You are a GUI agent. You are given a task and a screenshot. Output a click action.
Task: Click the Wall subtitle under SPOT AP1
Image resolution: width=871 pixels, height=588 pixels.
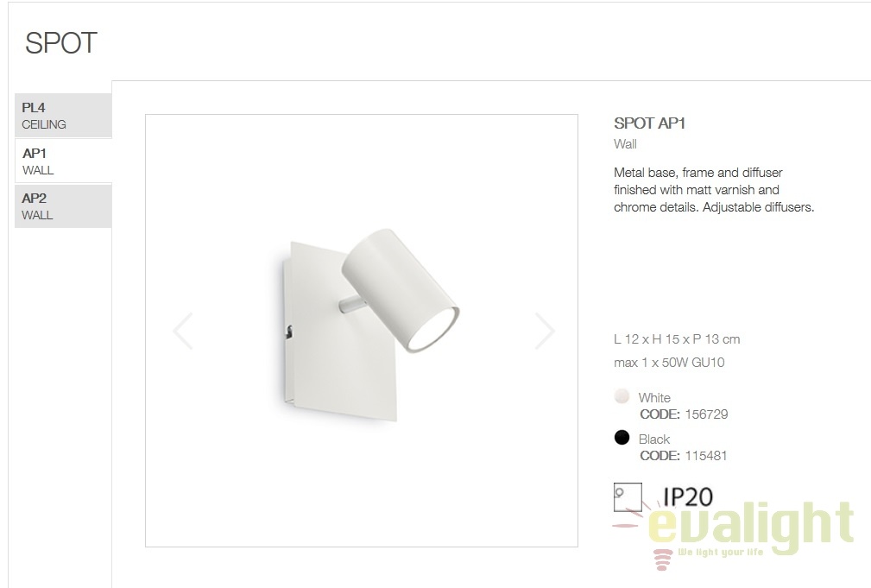(x=625, y=144)
